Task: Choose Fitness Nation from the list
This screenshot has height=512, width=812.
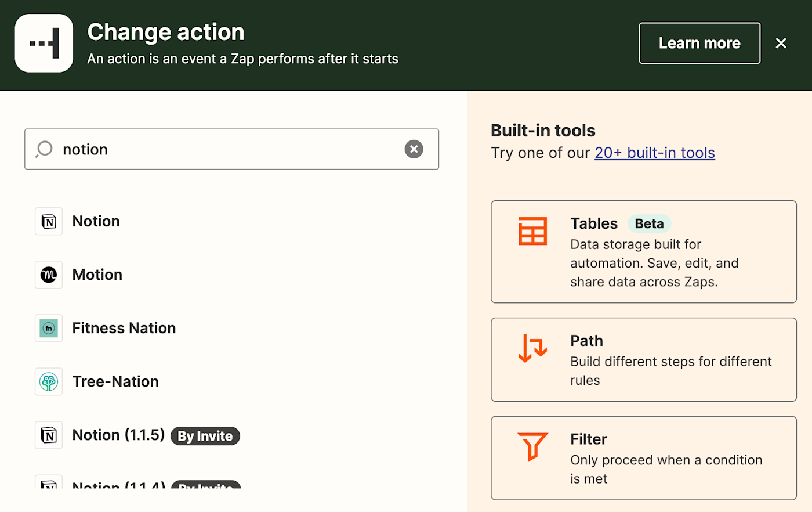Action: 124,329
